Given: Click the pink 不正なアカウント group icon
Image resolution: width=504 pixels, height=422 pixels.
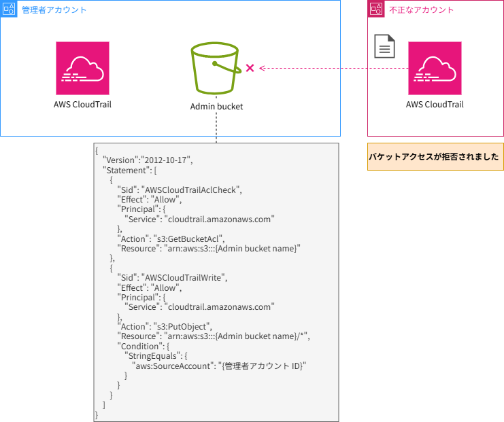Looking at the screenshot, I should coord(376,10).
